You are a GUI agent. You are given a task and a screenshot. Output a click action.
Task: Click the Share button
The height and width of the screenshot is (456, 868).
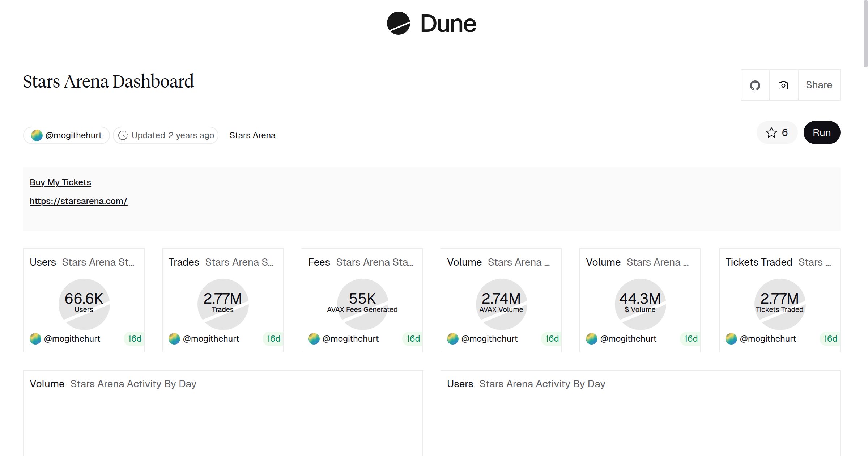pyautogui.click(x=819, y=85)
